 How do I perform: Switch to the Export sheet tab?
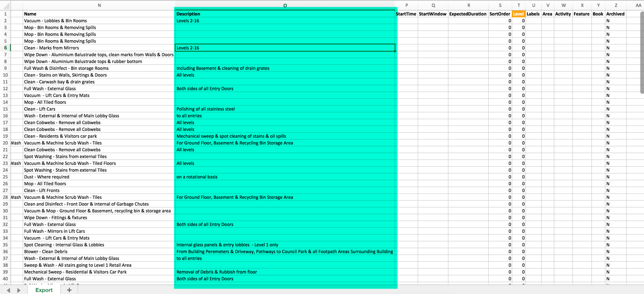[x=44, y=290]
